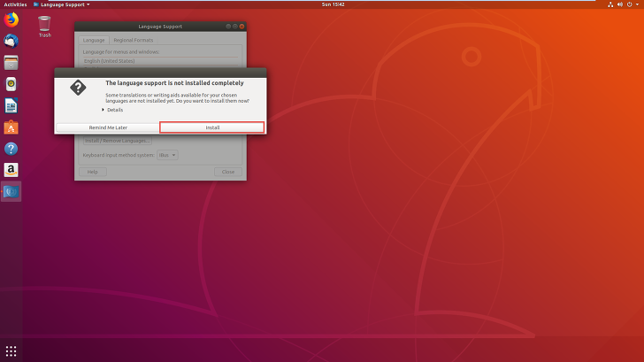The height and width of the screenshot is (362, 644).
Task: Open Ubuntu Software from the dock
Action: [x=11, y=127]
